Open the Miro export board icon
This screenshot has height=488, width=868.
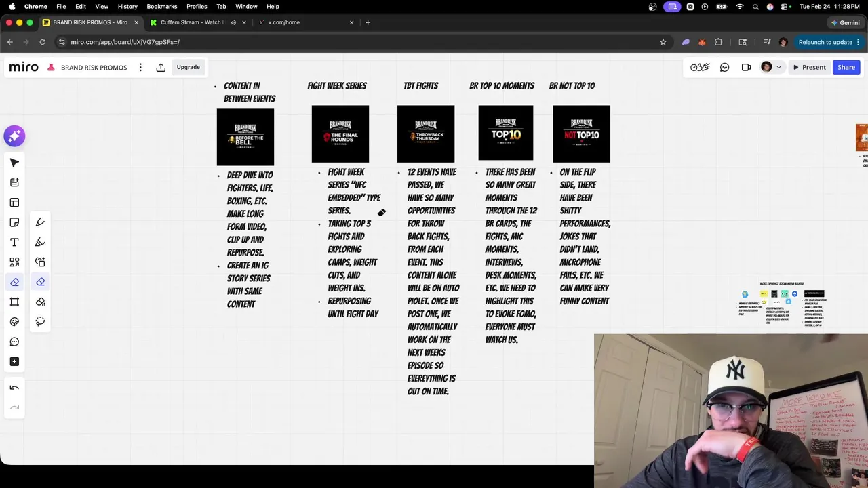[x=161, y=67]
